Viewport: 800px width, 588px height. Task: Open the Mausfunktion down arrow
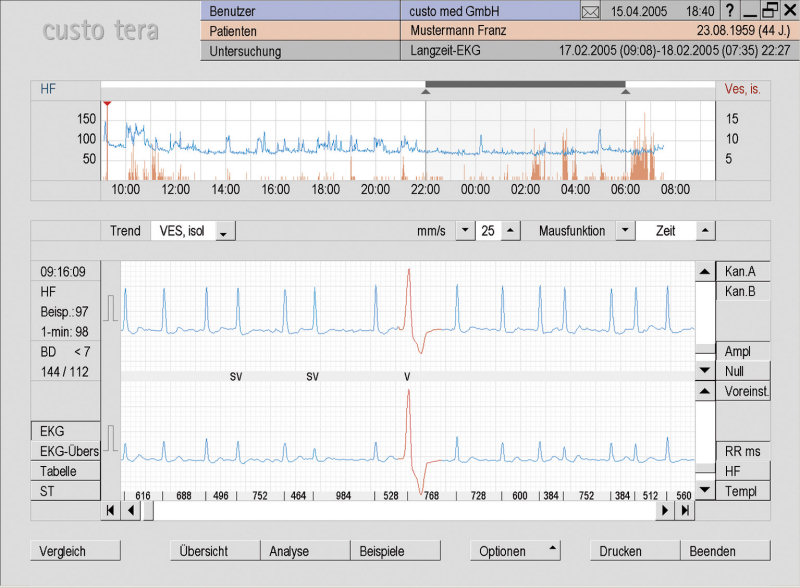tap(624, 231)
